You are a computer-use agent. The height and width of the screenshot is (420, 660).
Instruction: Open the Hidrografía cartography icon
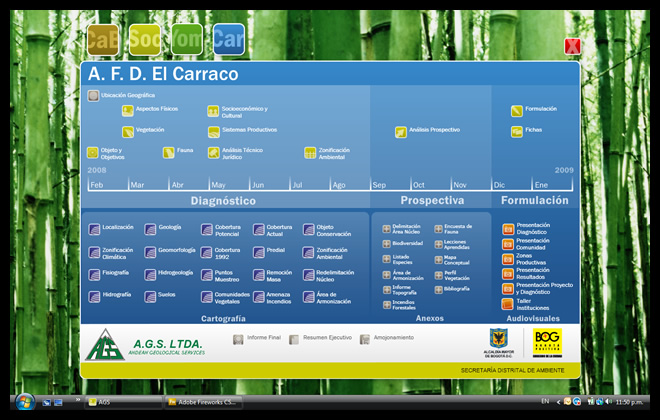click(x=94, y=296)
